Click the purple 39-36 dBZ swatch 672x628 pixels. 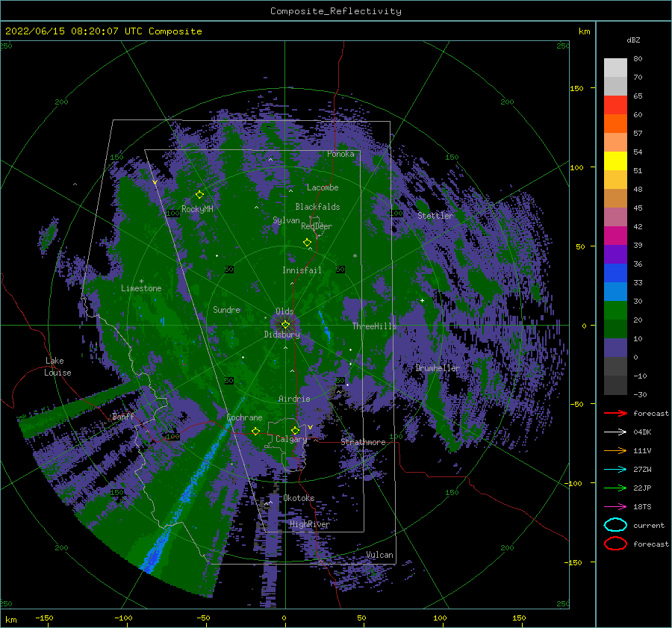tap(615, 255)
